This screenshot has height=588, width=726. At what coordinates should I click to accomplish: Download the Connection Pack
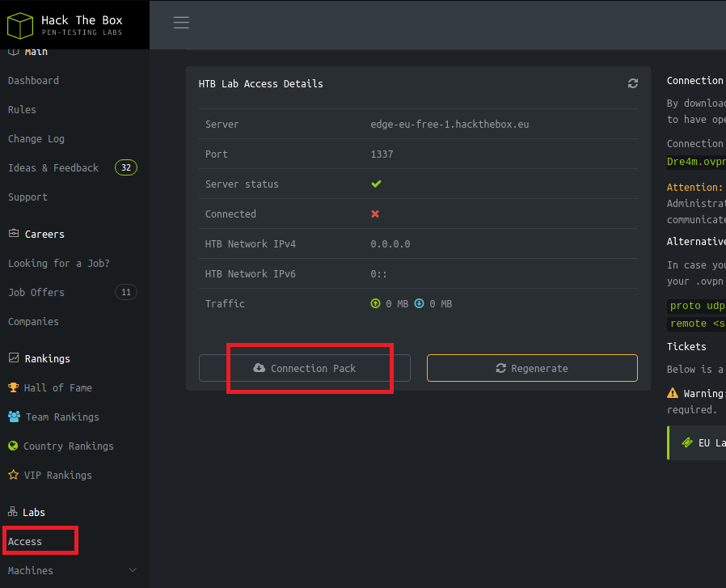pyautogui.click(x=305, y=368)
